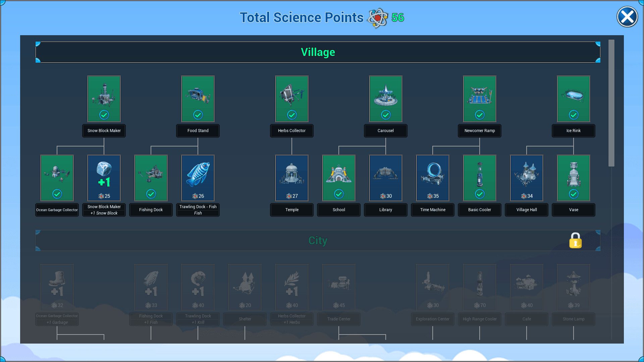Close the science tree window

click(x=627, y=17)
